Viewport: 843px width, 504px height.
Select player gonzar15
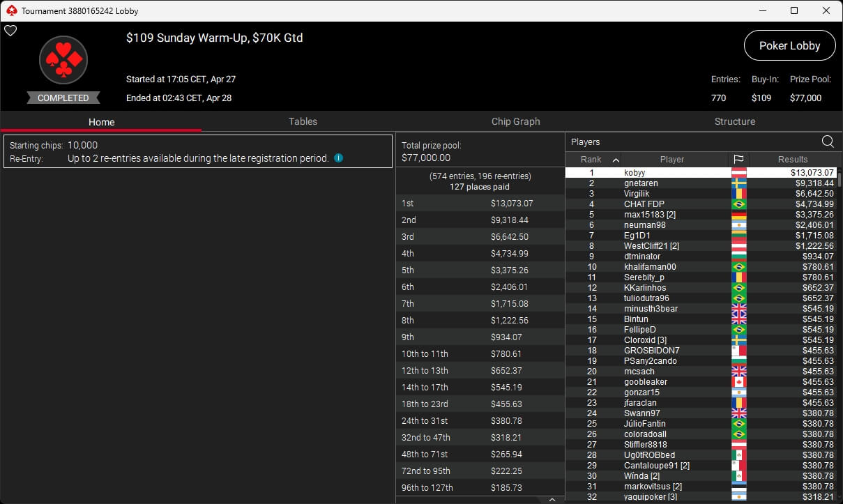pyautogui.click(x=701, y=392)
